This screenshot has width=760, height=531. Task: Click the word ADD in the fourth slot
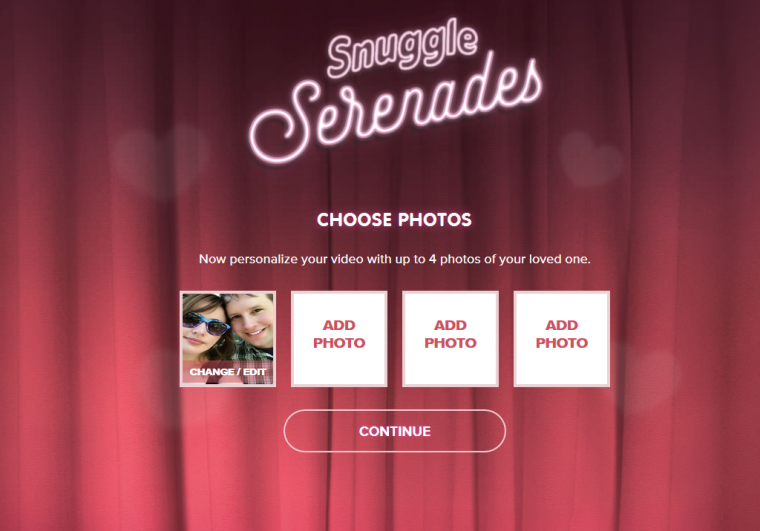562,325
